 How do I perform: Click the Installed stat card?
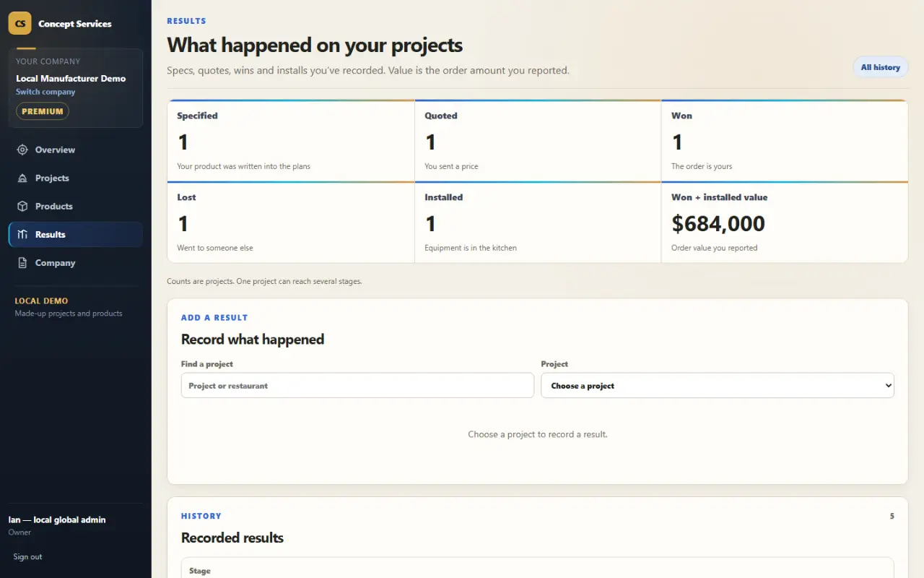pyautogui.click(x=538, y=222)
